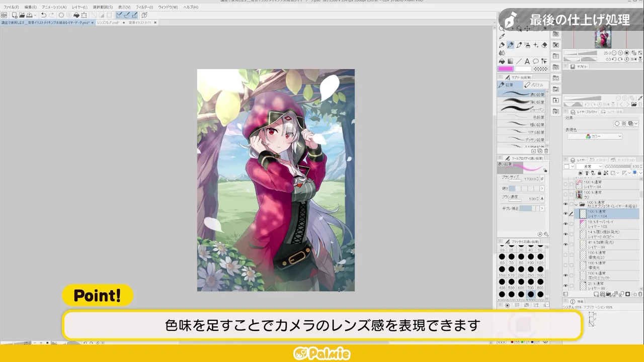Open the 表現色 カラー dropdown
Image resolution: width=644 pixels, height=362 pixels.
595,136
